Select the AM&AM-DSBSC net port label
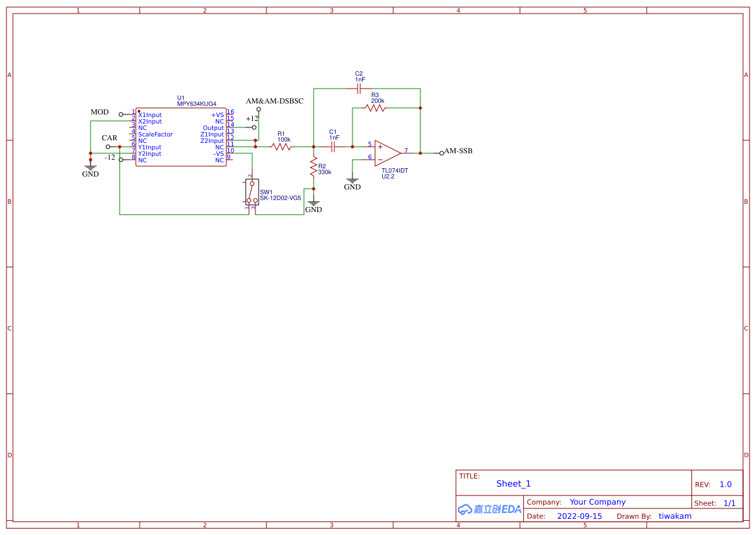The height and width of the screenshot is (535, 756). (274, 102)
